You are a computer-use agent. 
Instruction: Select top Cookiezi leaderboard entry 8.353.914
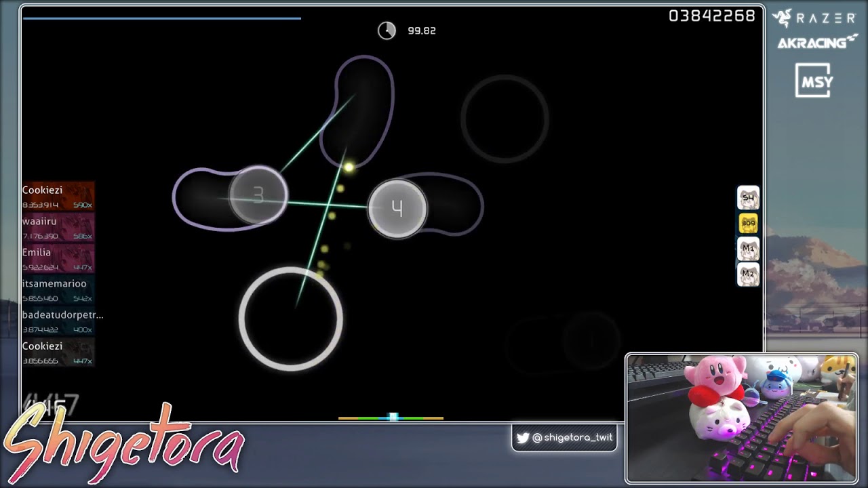pos(58,197)
